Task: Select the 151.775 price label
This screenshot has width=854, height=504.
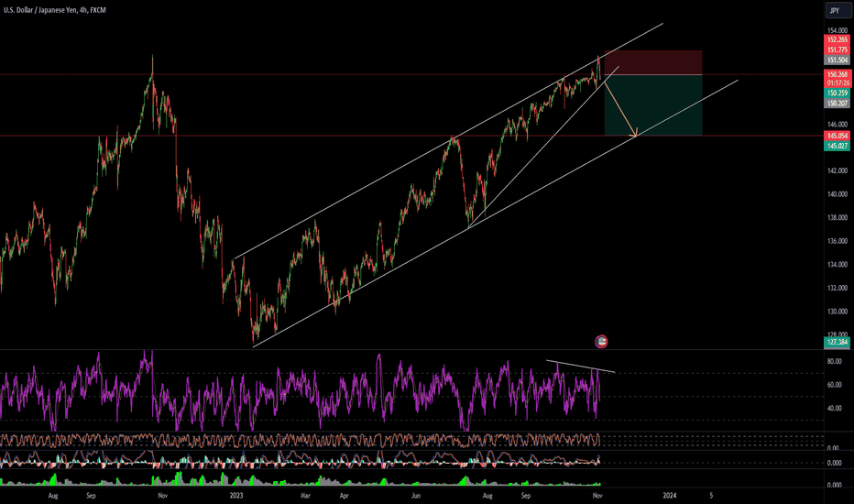Action: [838, 50]
